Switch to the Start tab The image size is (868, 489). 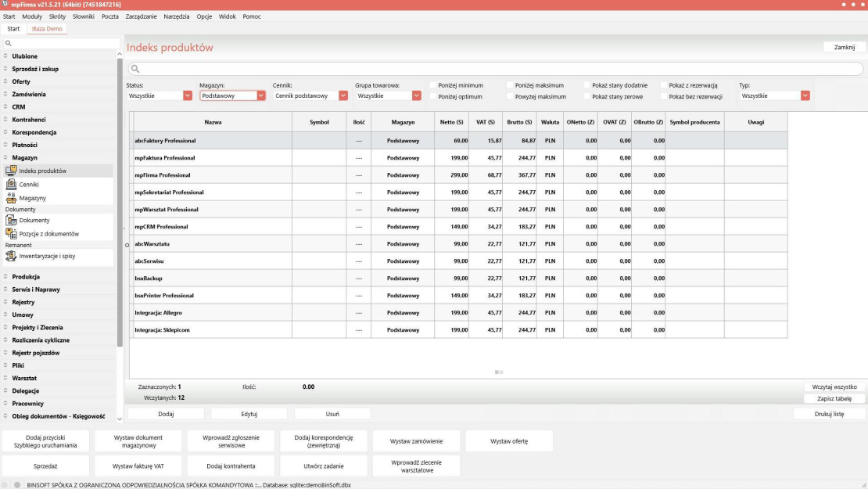[13, 29]
